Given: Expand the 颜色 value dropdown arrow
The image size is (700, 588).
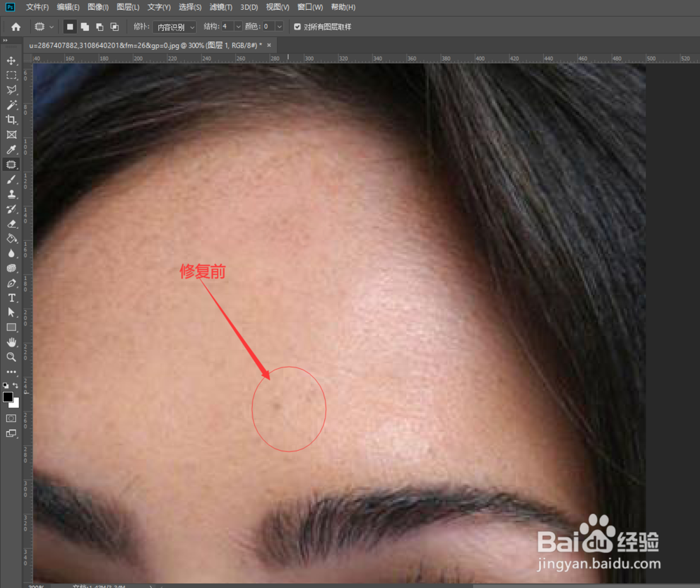Looking at the screenshot, I should pyautogui.click(x=279, y=27).
